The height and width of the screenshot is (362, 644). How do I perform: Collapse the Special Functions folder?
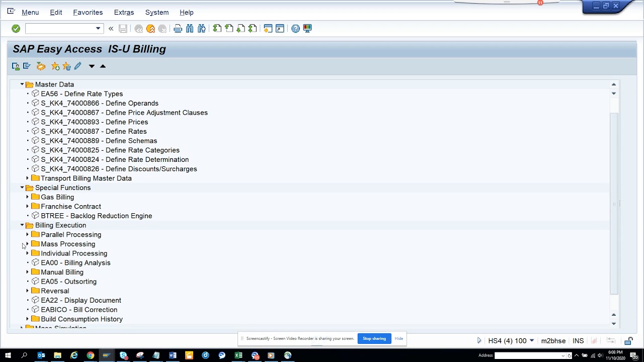point(22,188)
